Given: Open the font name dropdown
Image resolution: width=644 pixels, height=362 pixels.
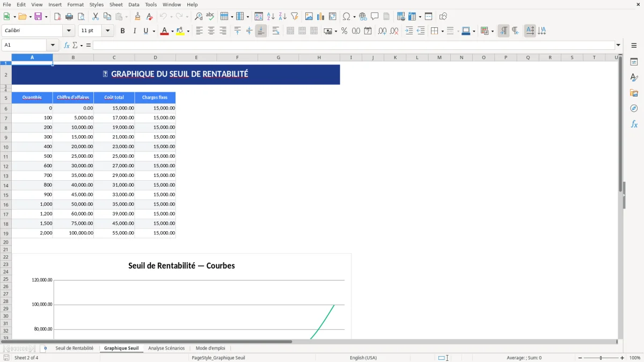Looking at the screenshot, I should coord(69,31).
